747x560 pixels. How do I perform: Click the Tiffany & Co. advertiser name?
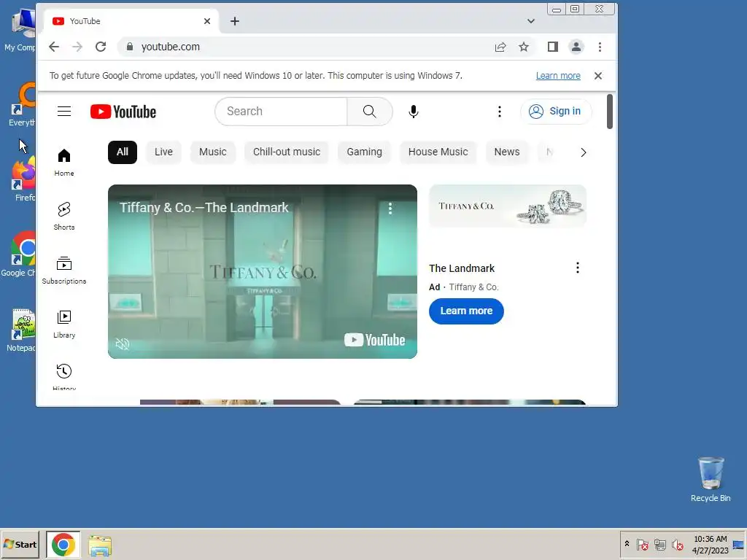click(473, 287)
